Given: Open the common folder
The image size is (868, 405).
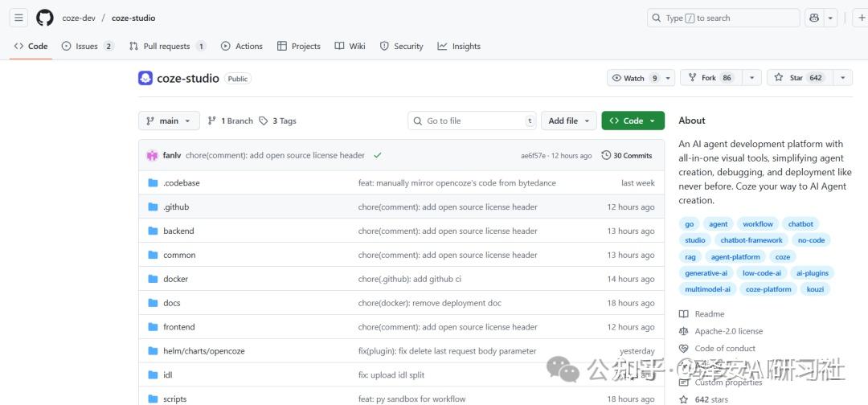Looking at the screenshot, I should (179, 255).
